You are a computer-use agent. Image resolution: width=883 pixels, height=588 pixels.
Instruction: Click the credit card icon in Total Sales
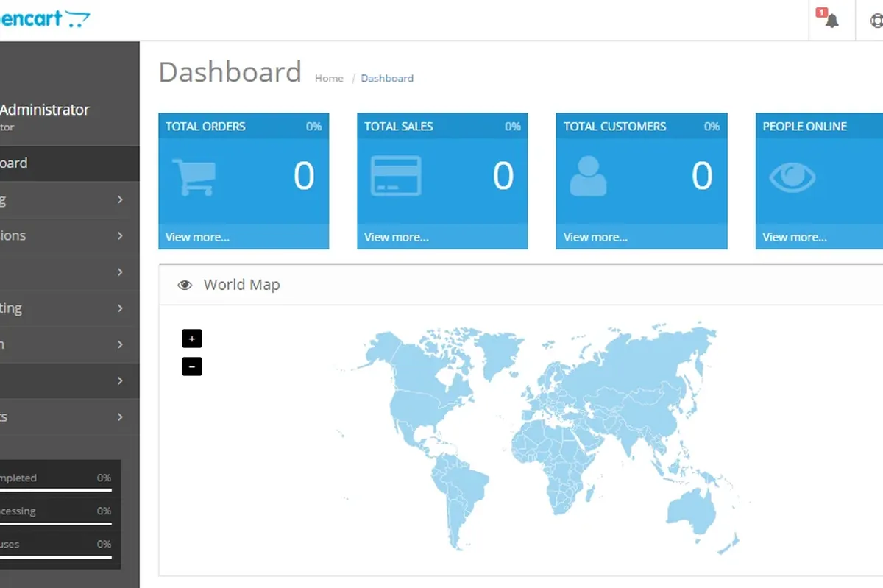tap(396, 176)
